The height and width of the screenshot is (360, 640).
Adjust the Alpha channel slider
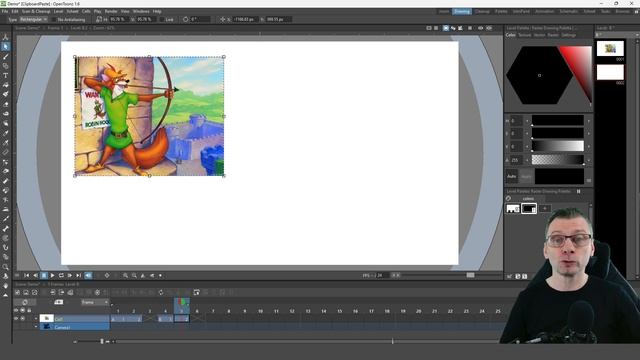pos(558,160)
